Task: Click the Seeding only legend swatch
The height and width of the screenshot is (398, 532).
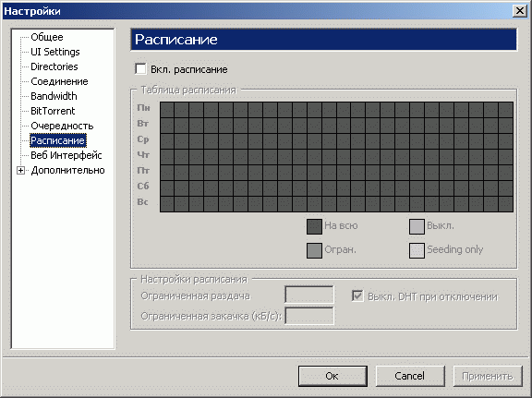Action: tap(417, 251)
